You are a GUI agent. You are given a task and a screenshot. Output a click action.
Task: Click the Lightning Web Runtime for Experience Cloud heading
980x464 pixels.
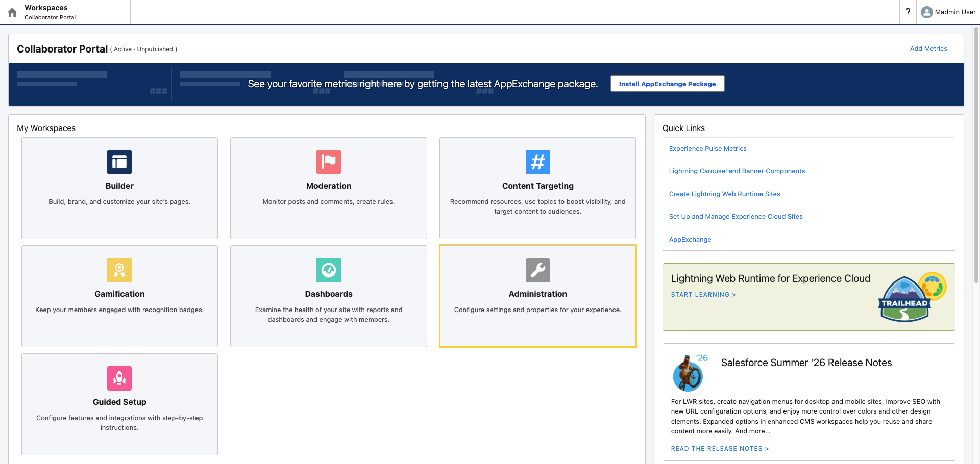click(771, 279)
